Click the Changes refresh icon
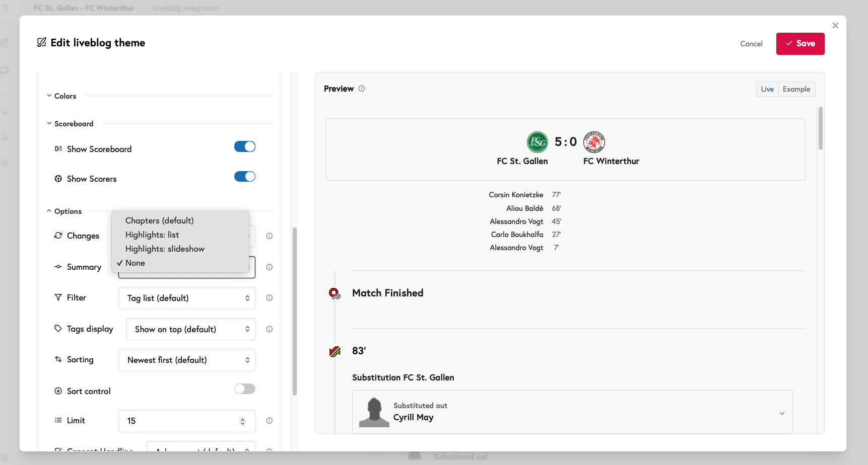 tap(58, 236)
